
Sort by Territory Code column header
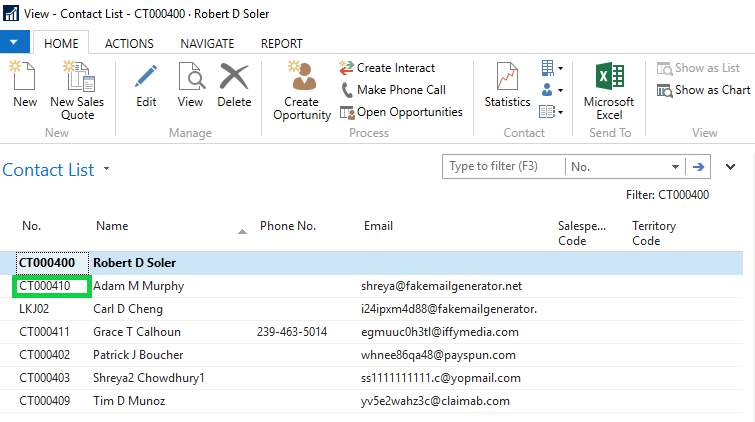click(x=654, y=233)
